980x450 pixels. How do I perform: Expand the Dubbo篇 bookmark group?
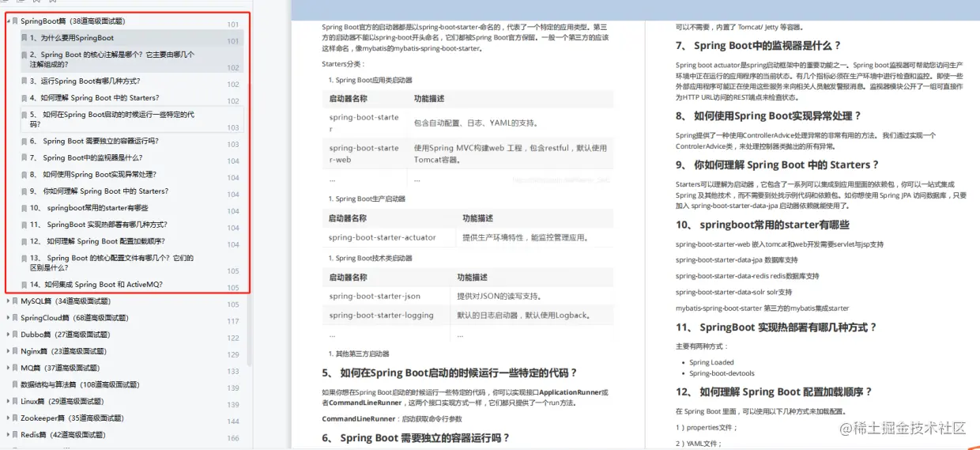click(8, 335)
